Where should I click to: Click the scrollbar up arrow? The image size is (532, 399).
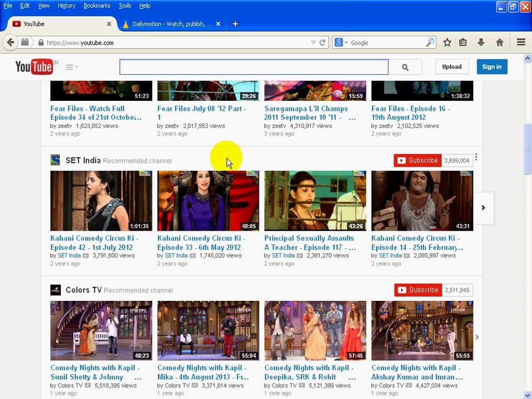click(x=528, y=58)
